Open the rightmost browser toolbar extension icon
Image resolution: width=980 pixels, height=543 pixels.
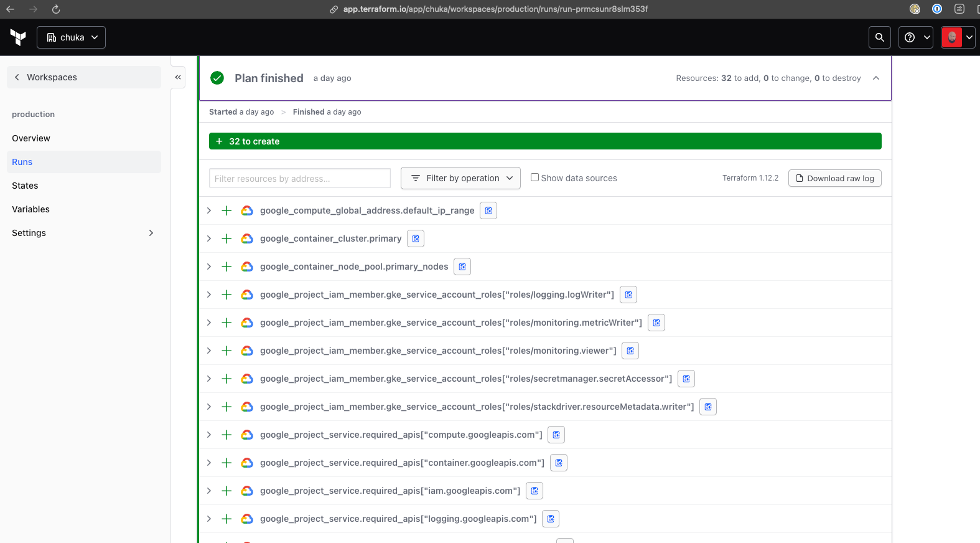[x=959, y=9]
